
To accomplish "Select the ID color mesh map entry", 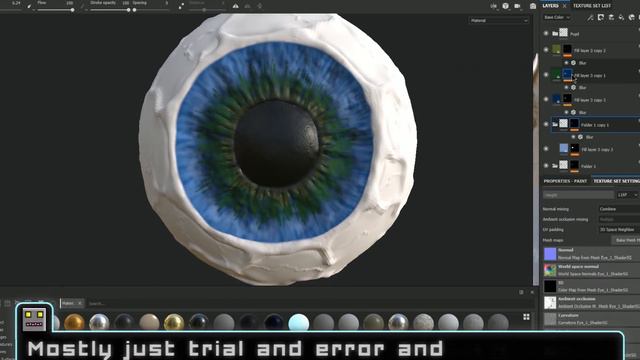I will 592,286.
